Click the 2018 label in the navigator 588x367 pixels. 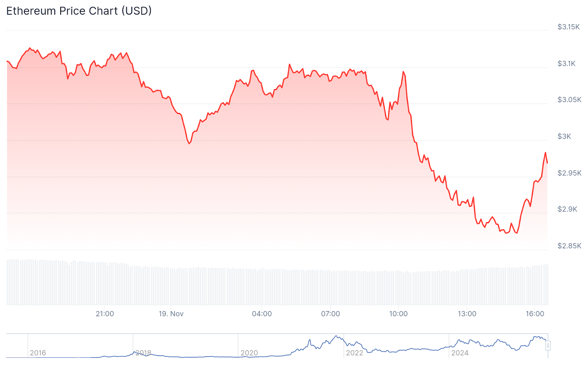click(143, 353)
